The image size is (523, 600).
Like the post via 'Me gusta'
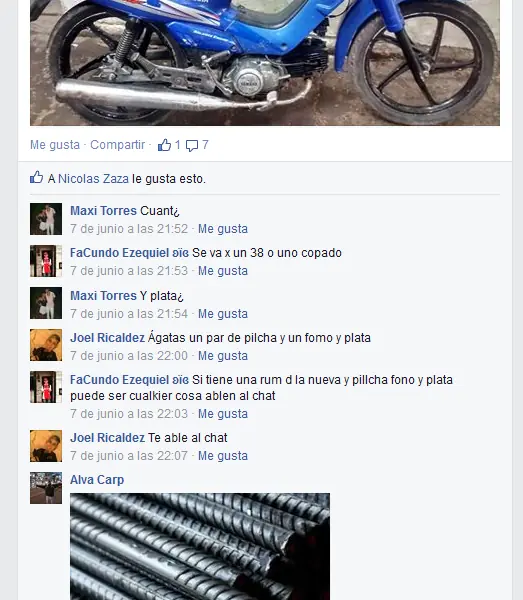(55, 145)
